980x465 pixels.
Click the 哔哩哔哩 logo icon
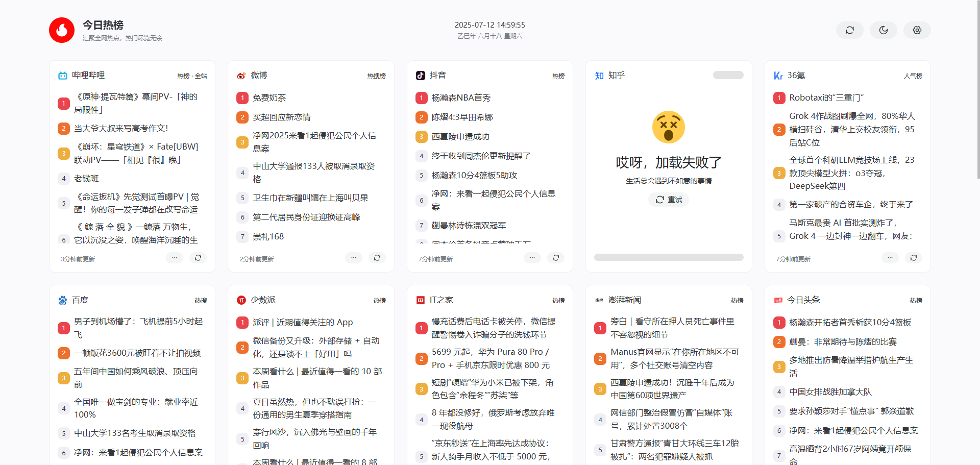point(63,76)
